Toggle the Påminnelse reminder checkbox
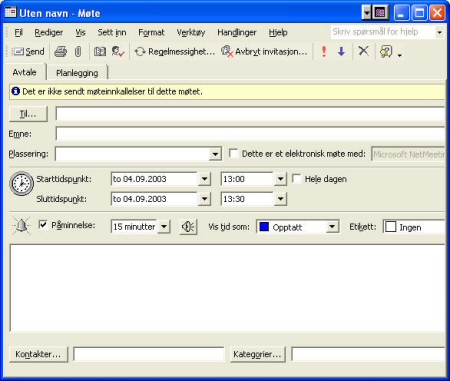 coord(43,224)
